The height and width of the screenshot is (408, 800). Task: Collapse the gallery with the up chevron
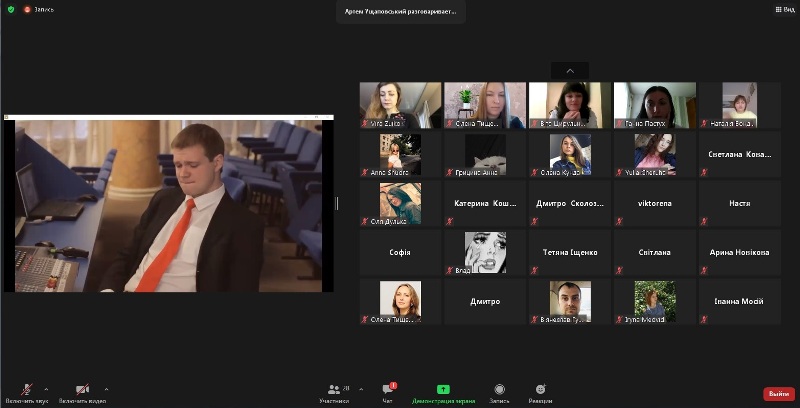point(570,71)
